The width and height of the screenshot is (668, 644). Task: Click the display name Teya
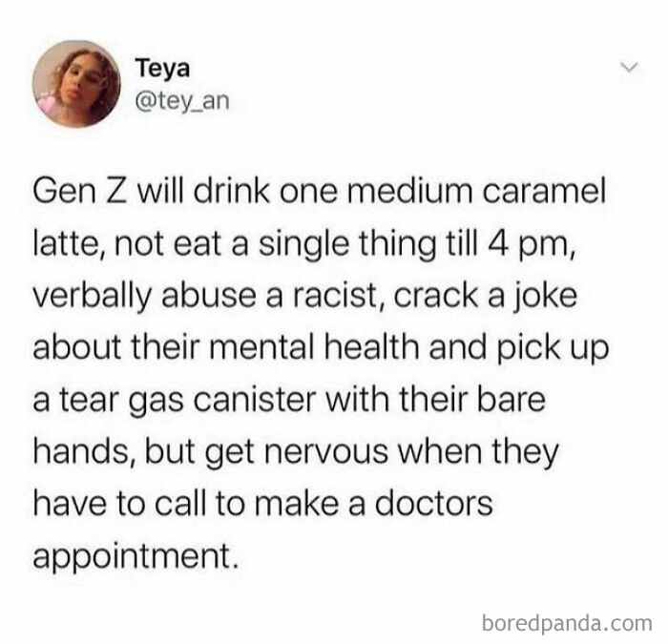pyautogui.click(x=163, y=68)
